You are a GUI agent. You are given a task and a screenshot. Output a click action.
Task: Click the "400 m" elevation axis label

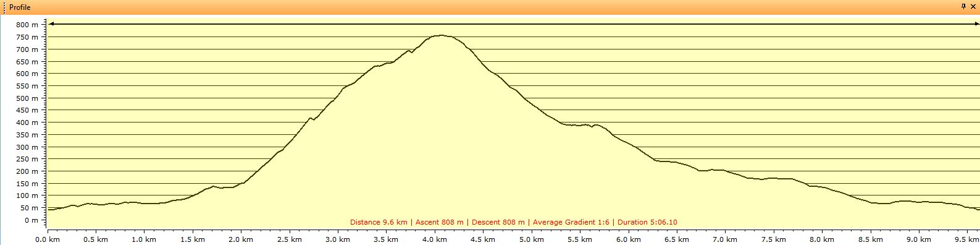point(27,123)
